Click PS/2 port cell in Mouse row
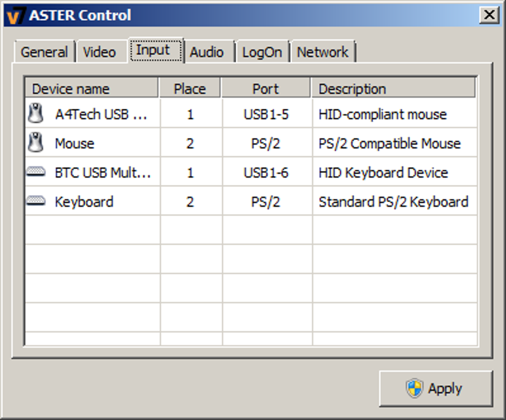 point(265,143)
